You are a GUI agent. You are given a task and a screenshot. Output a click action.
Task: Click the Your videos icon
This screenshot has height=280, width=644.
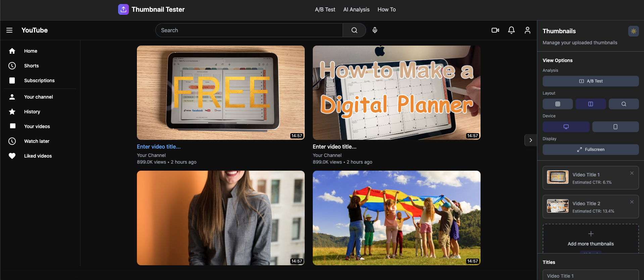click(x=13, y=126)
